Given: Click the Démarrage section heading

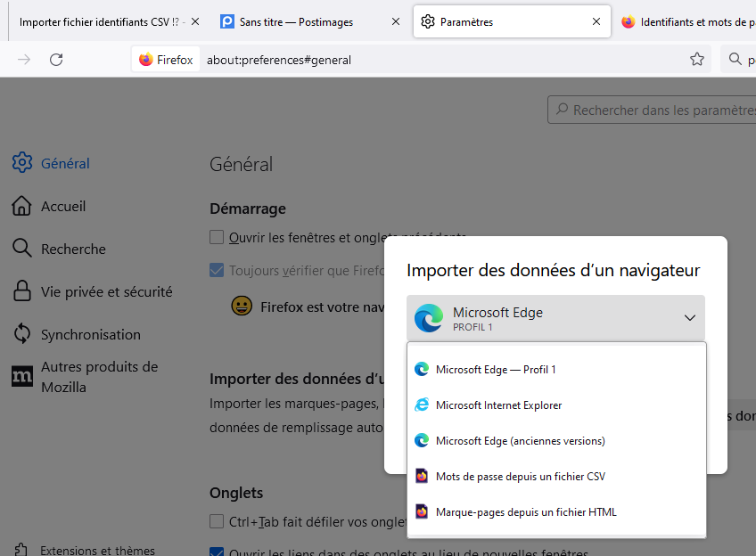Looking at the screenshot, I should [x=248, y=208].
